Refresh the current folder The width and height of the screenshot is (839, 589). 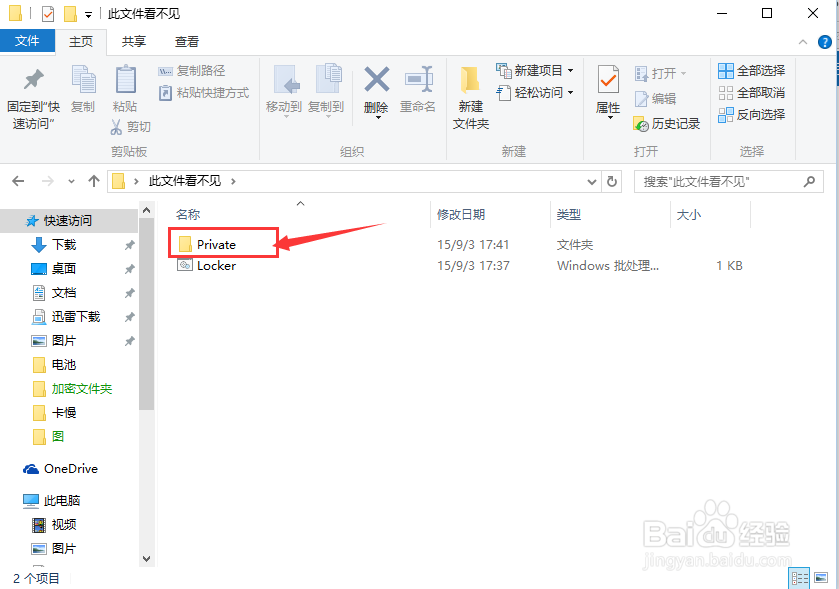click(612, 182)
